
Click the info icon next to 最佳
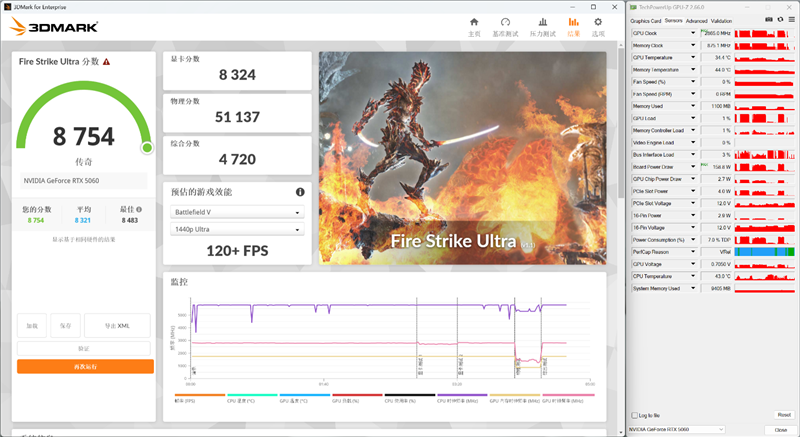coord(139,210)
